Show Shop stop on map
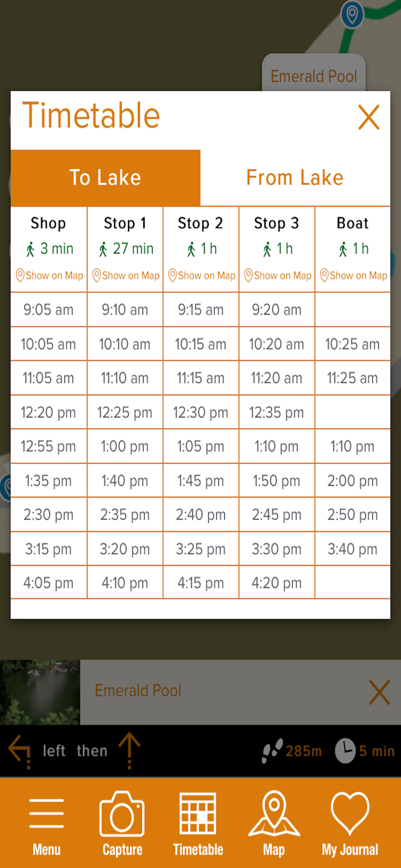 (x=49, y=276)
